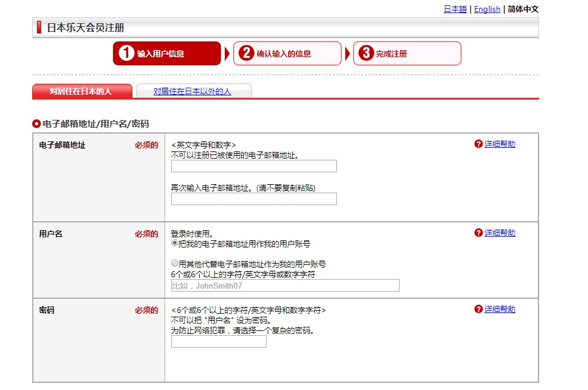588x390 pixels.
Task: Click step 1 number circle icon
Action: [x=126, y=54]
